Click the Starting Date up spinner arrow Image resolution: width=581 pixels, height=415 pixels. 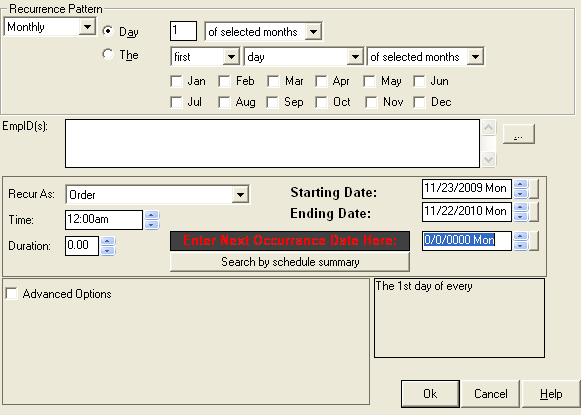(x=520, y=184)
